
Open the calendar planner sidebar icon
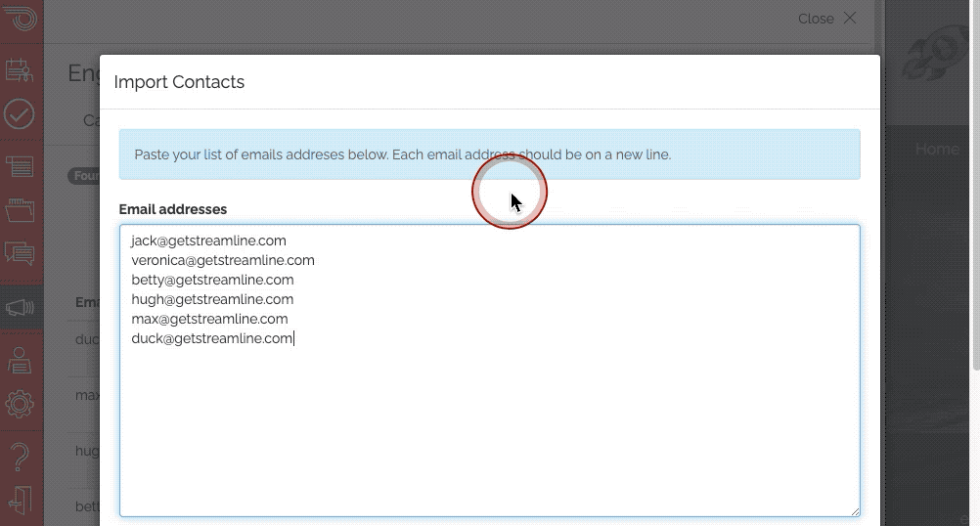(19, 70)
